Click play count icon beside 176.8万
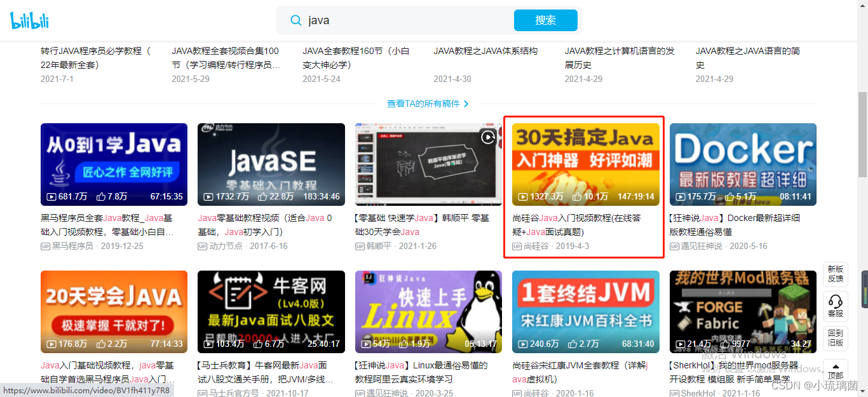This screenshot has height=397, width=868. (51, 344)
